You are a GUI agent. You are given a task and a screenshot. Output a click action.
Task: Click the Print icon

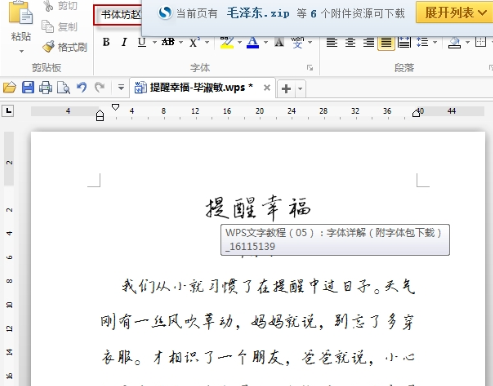tap(46, 88)
